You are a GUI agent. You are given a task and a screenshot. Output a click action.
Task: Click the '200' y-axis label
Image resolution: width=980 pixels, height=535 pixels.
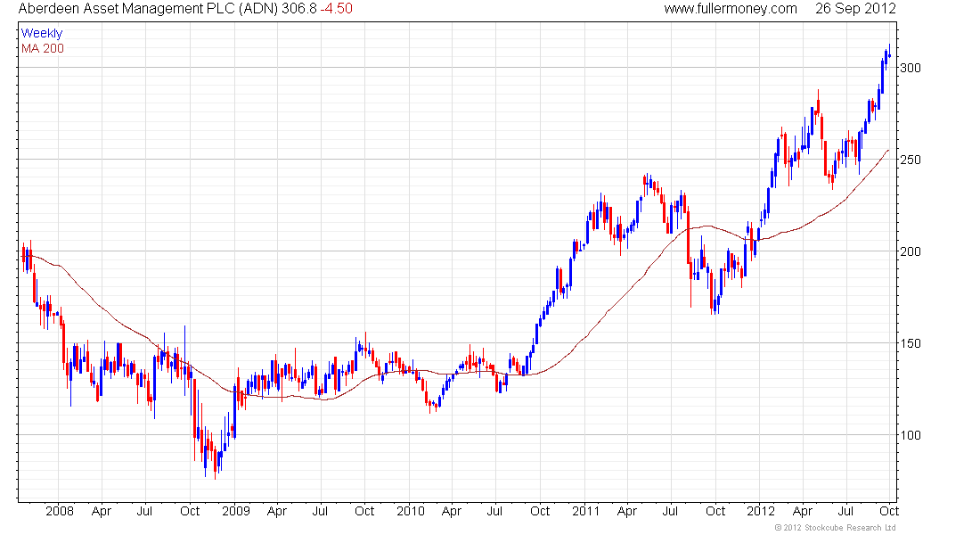click(910, 251)
